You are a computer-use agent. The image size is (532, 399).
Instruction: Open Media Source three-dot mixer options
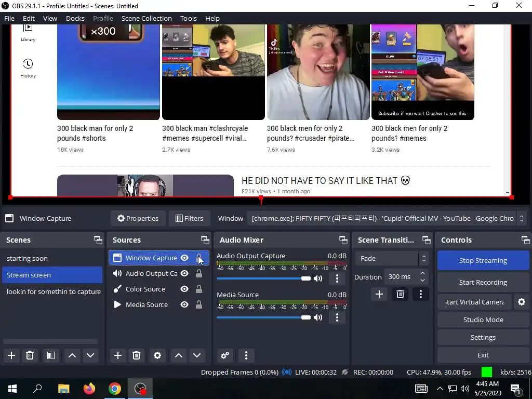[x=337, y=317]
